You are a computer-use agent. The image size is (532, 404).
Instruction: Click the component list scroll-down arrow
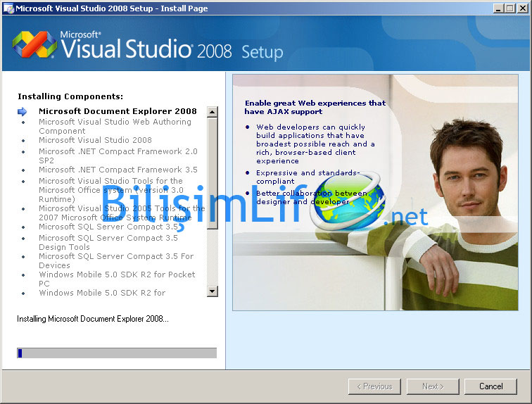click(213, 291)
